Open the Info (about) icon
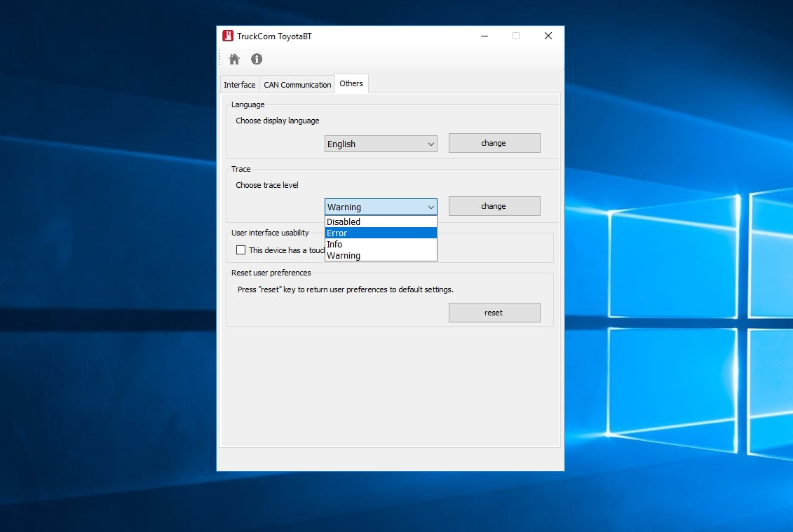Screen dimensions: 793x532 [x=257, y=60]
